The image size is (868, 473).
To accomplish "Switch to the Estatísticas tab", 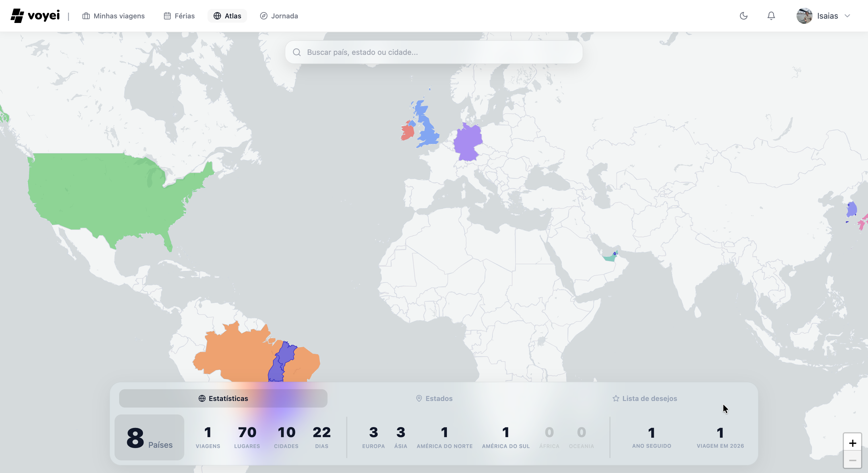I will 223,399.
